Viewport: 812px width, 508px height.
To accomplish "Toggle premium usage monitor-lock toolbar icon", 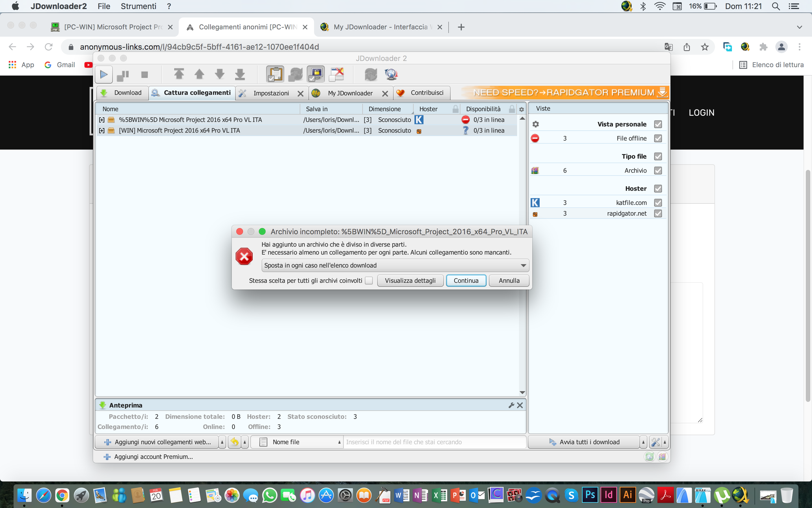I will [x=316, y=74].
